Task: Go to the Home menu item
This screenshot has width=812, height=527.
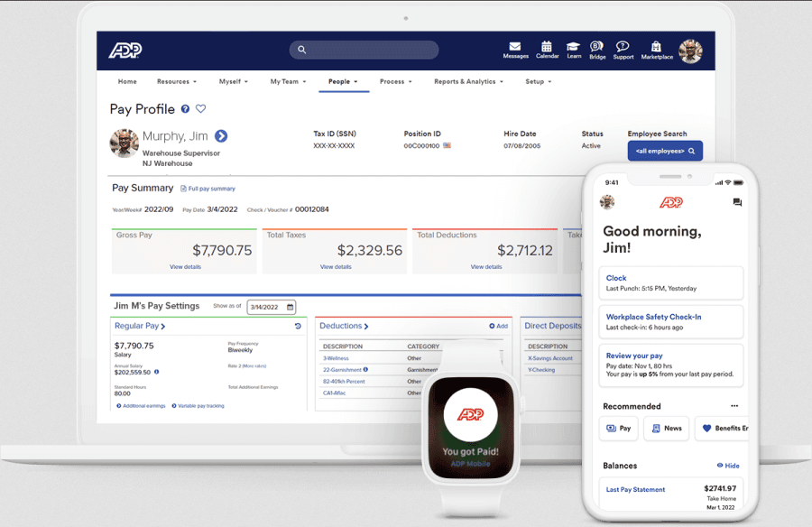Action: [x=127, y=81]
